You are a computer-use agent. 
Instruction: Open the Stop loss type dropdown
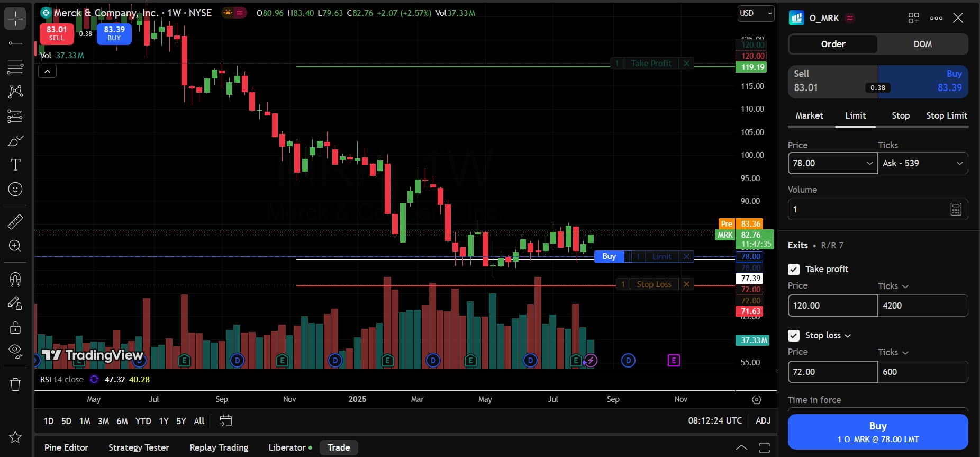click(x=828, y=336)
